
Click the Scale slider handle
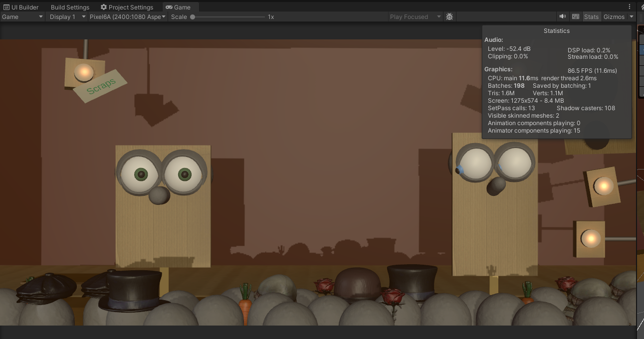[x=193, y=17]
